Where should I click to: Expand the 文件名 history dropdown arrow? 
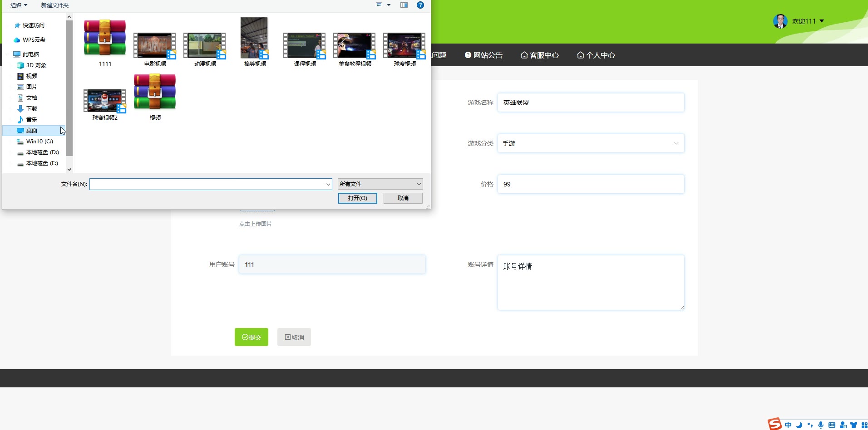click(x=328, y=184)
